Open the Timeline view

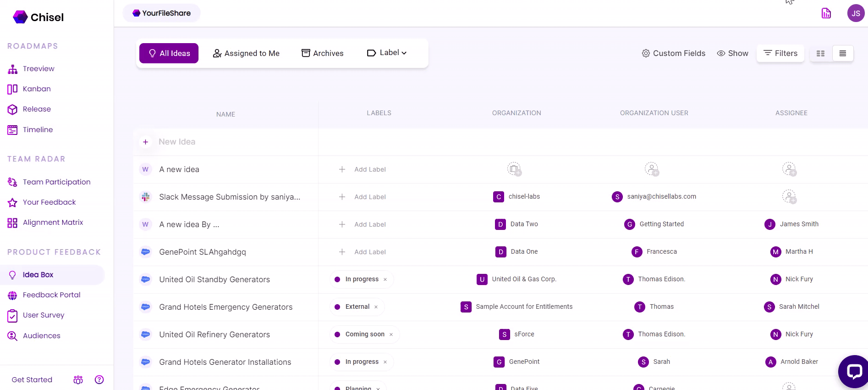pos(30,130)
